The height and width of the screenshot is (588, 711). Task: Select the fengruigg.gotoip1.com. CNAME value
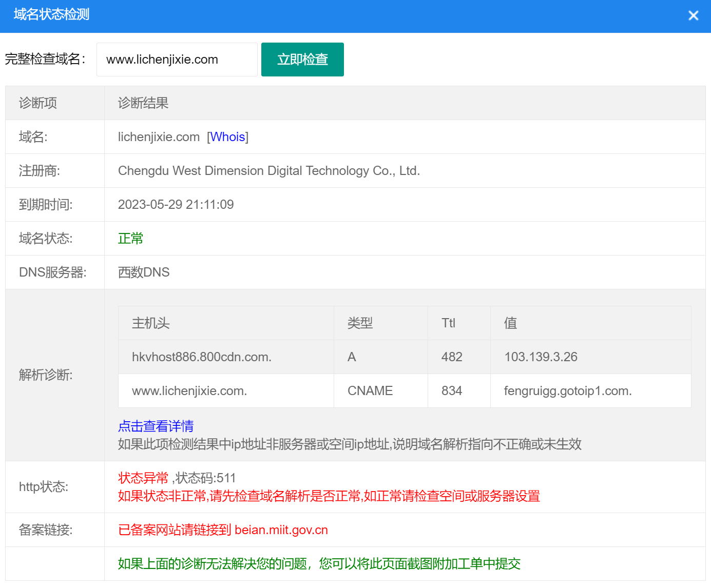tap(567, 391)
